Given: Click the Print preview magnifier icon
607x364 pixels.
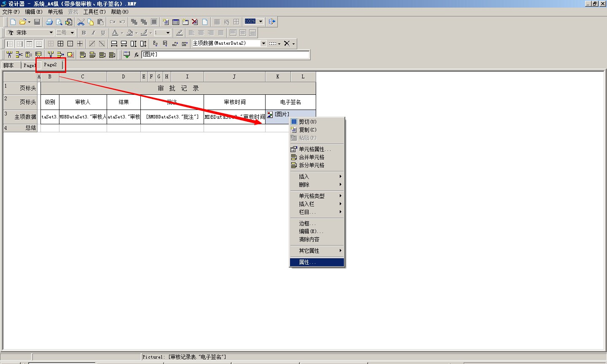Looking at the screenshot, I should pos(59,22).
